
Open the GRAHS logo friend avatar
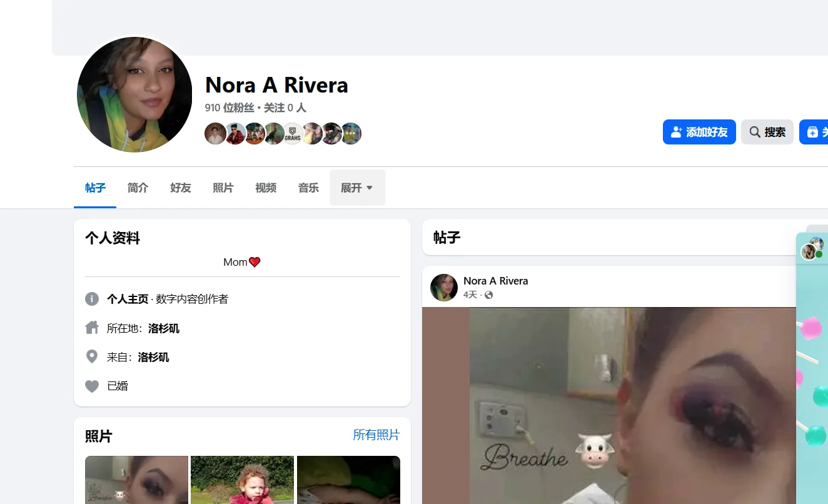coord(293,134)
